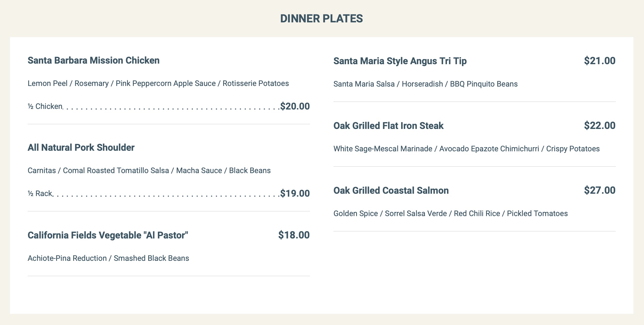644x325 pixels.
Task: Click the $21.00 Tri Tip price
Action: point(600,61)
